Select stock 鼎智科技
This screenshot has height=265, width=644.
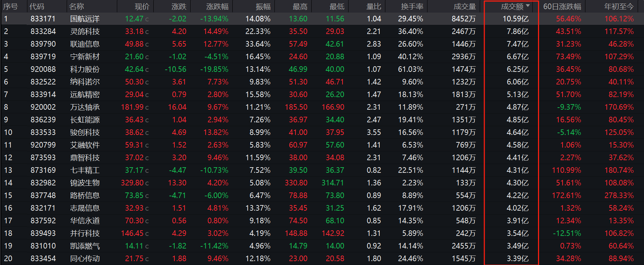tap(85, 158)
